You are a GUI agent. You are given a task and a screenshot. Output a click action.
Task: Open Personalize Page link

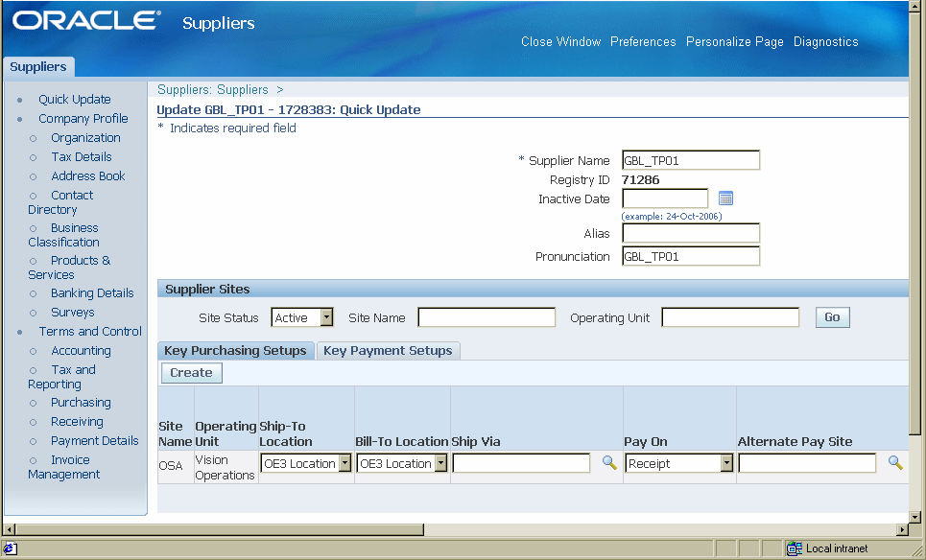pyautogui.click(x=735, y=42)
